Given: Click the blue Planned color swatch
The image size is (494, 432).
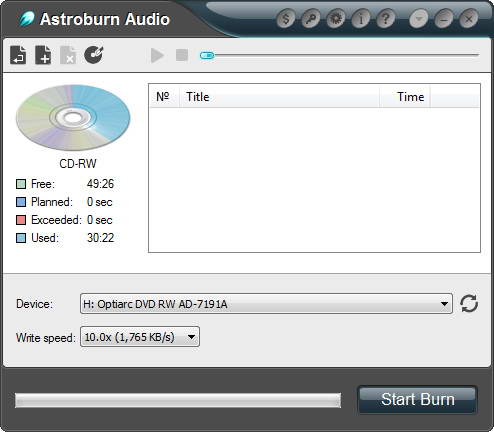Looking at the screenshot, I should point(21,202).
